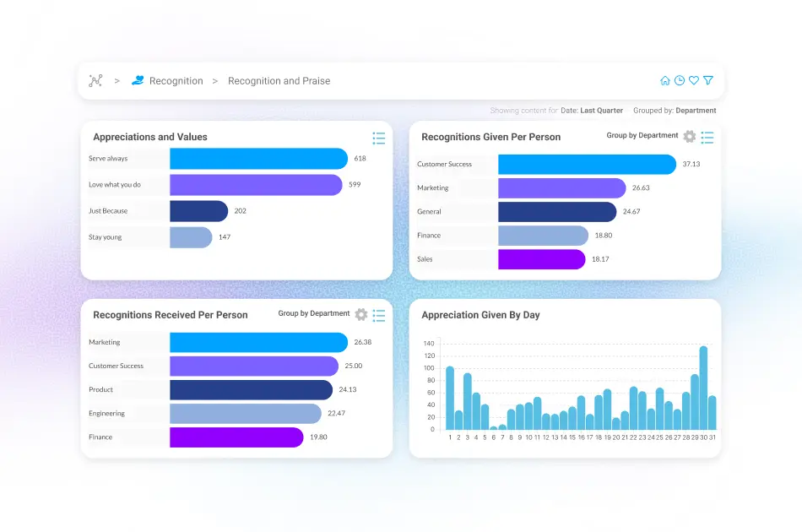
Task: Click the clock history icon
Action: [x=680, y=80]
